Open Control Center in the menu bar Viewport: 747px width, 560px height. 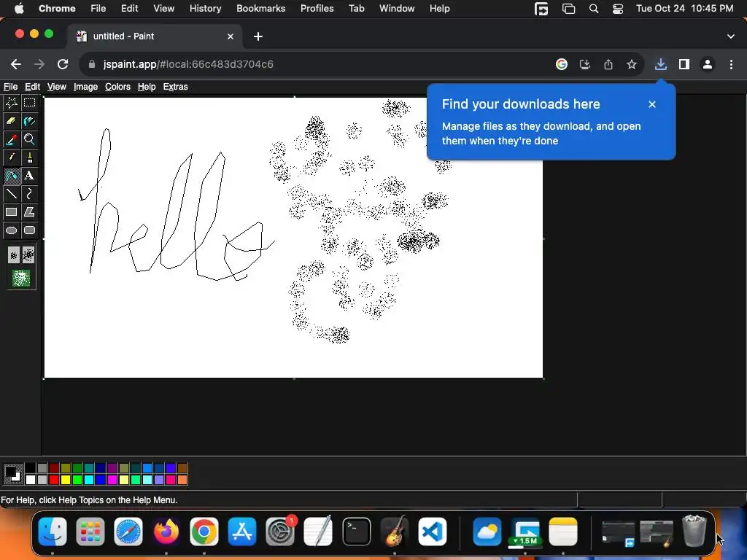[x=618, y=9]
